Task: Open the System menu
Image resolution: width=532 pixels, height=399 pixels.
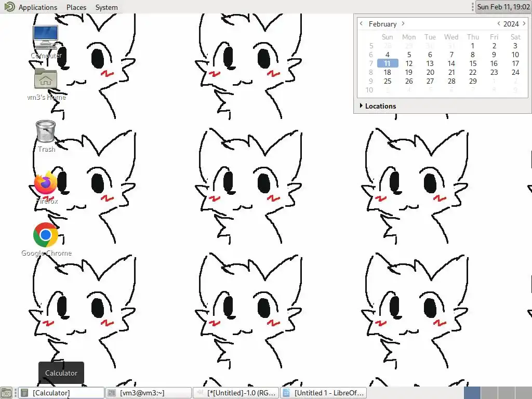Action: 106,7
